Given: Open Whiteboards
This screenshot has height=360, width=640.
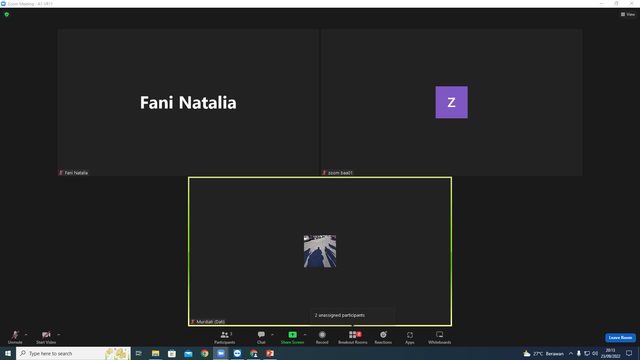Looking at the screenshot, I should pos(440,337).
